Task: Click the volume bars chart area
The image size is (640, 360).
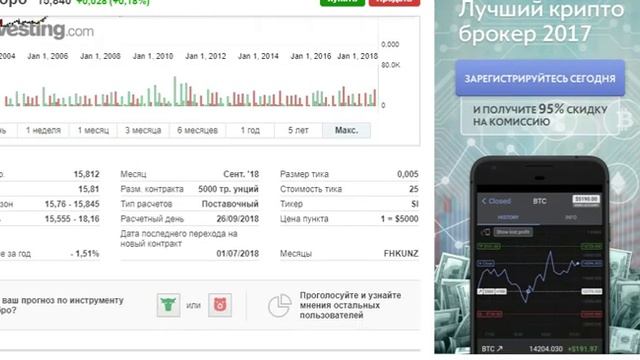Action: 190,91
